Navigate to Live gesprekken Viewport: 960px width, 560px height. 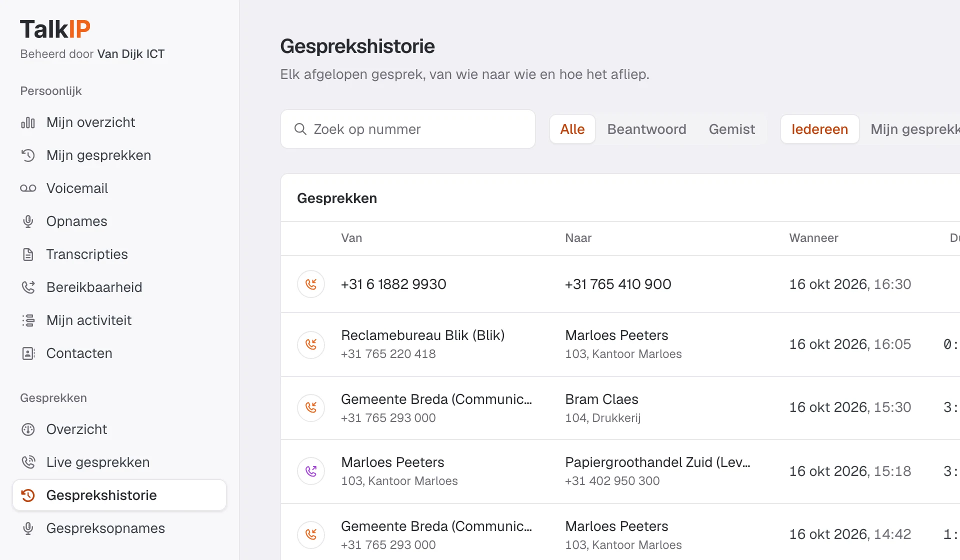(x=119, y=462)
